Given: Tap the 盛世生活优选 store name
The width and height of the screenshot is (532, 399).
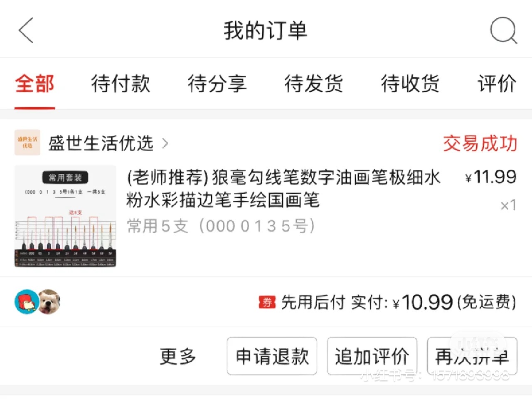Looking at the screenshot, I should click(x=101, y=143).
